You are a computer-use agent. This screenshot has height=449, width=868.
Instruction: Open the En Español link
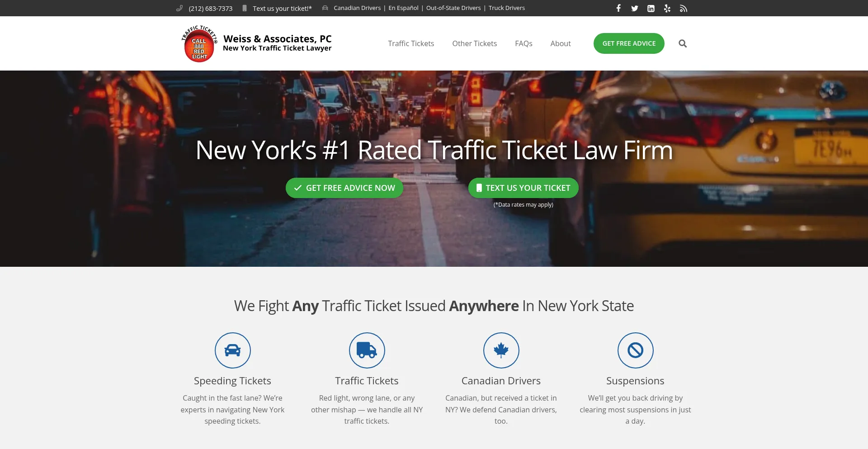(x=403, y=8)
